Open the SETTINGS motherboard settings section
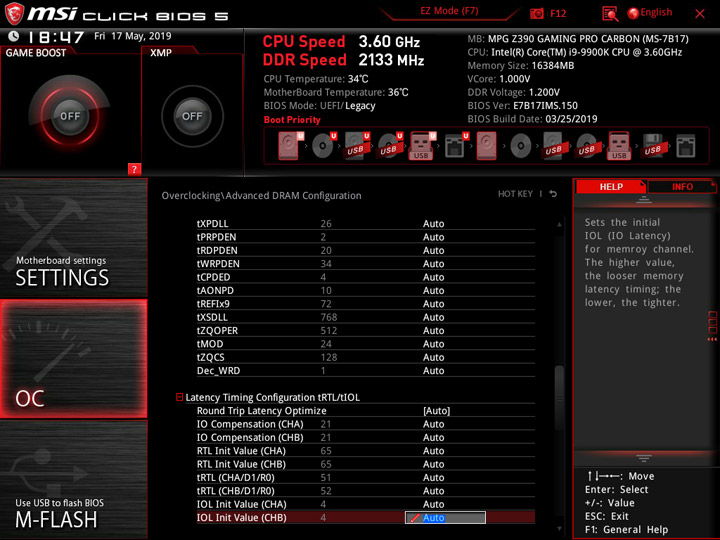720x540 pixels. point(73,238)
